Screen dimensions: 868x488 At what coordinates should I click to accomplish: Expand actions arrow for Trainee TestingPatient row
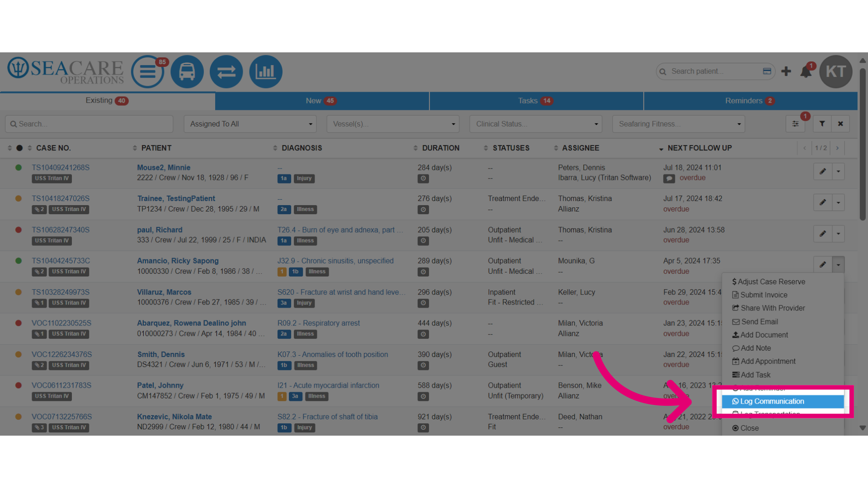point(839,202)
